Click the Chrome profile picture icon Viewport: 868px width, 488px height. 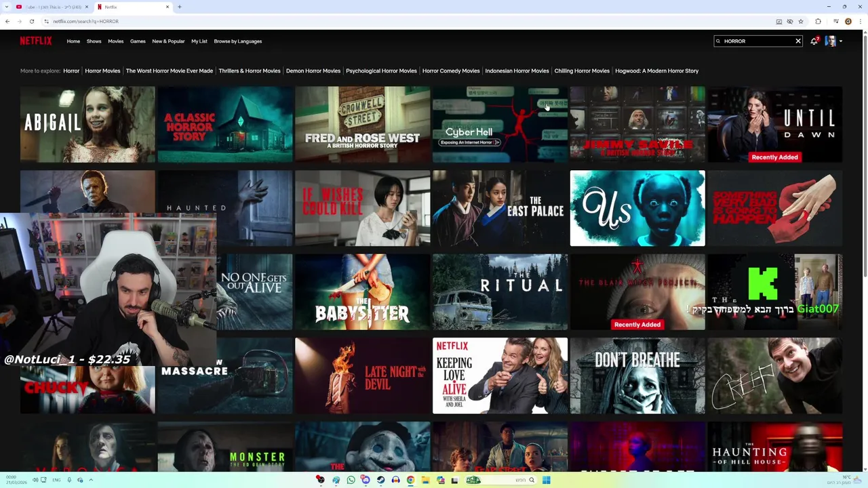coord(848,21)
